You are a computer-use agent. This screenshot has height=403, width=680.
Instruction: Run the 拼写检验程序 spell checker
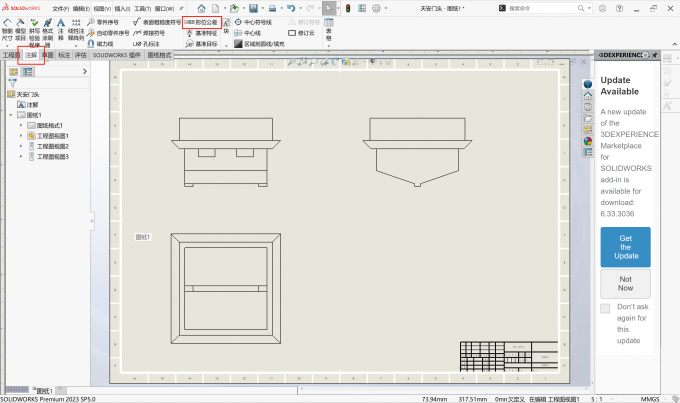coord(34,33)
